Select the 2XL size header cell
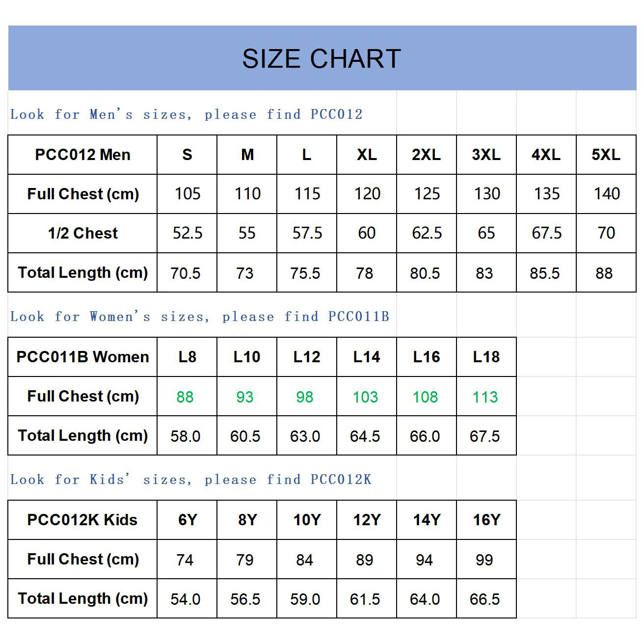This screenshot has height=644, width=644. pyautogui.click(x=426, y=155)
